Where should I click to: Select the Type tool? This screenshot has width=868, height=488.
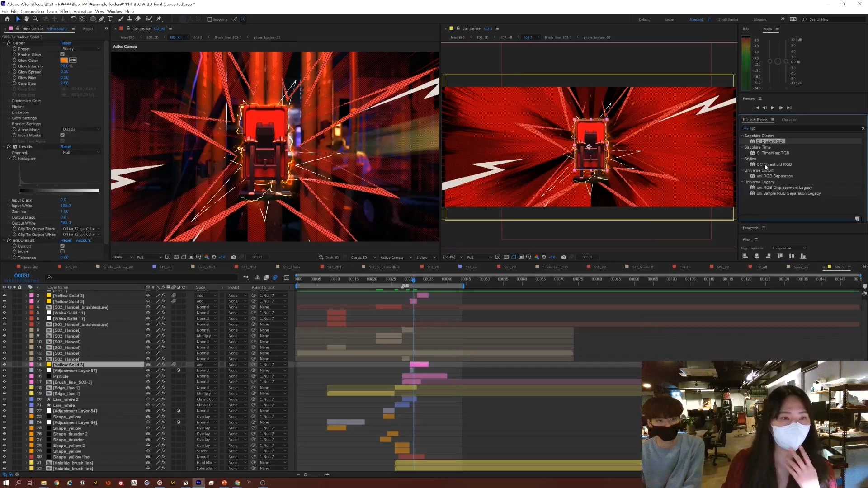point(110,19)
